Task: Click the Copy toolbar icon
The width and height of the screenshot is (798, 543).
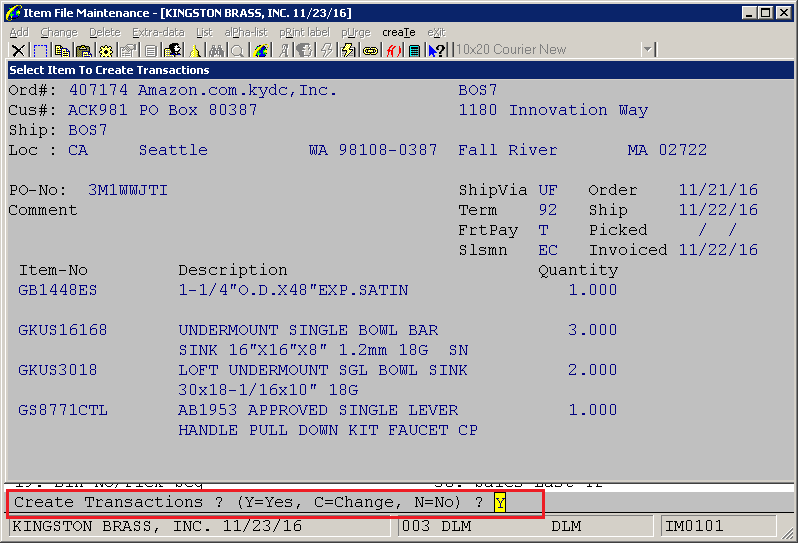Action: pos(62,50)
